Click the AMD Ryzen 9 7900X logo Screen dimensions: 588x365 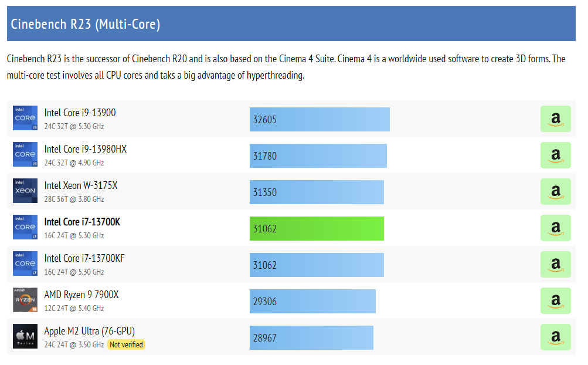(25, 300)
